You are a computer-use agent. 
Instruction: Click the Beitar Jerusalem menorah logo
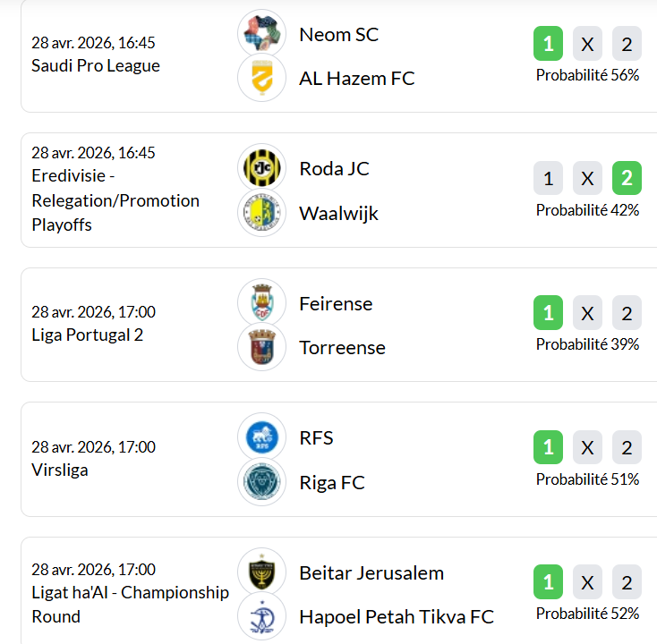point(261,572)
